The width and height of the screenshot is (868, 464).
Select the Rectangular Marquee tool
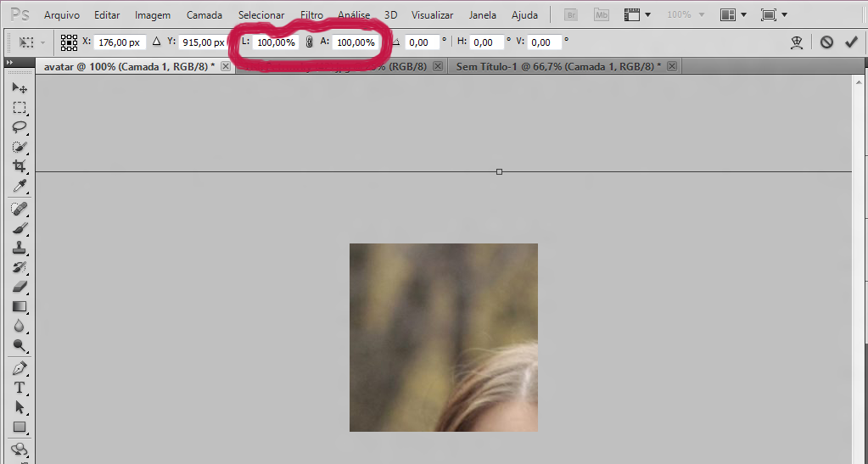tap(20, 108)
